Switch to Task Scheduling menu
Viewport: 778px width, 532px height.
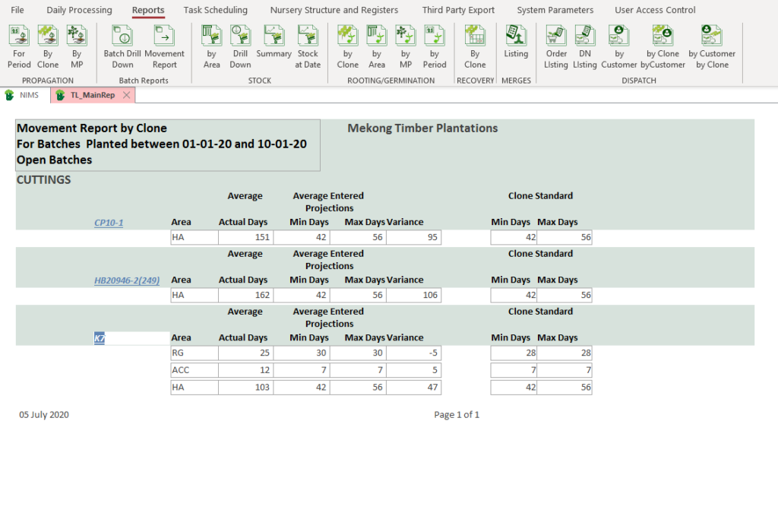[x=215, y=10]
